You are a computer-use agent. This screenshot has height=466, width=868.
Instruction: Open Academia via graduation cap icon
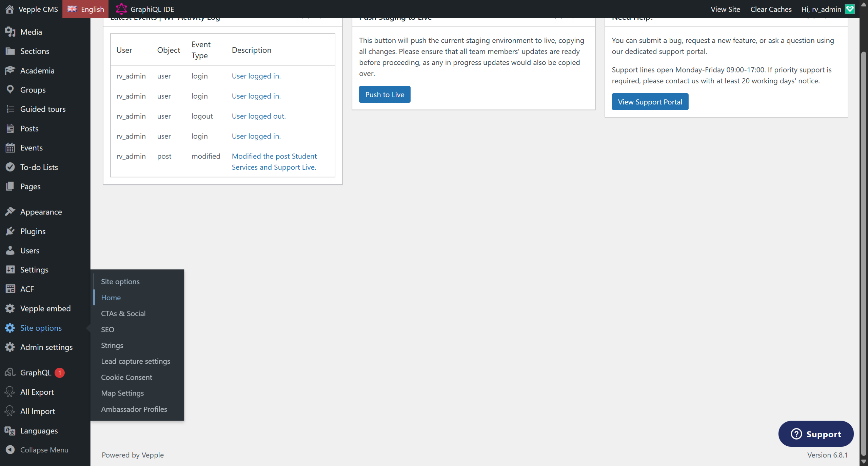(x=10, y=70)
